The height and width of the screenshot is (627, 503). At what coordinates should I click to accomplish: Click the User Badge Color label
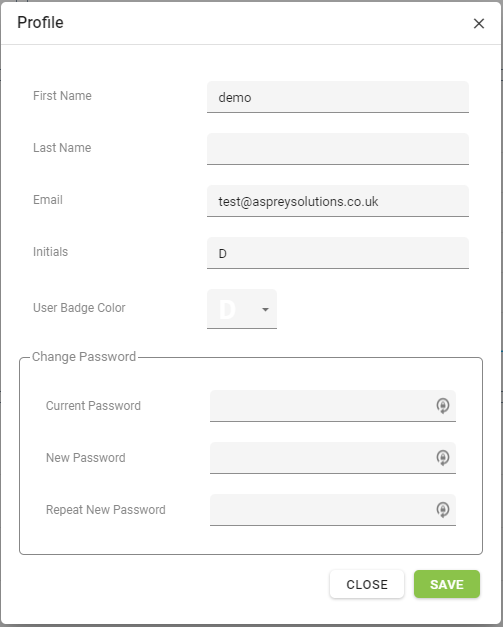click(79, 308)
